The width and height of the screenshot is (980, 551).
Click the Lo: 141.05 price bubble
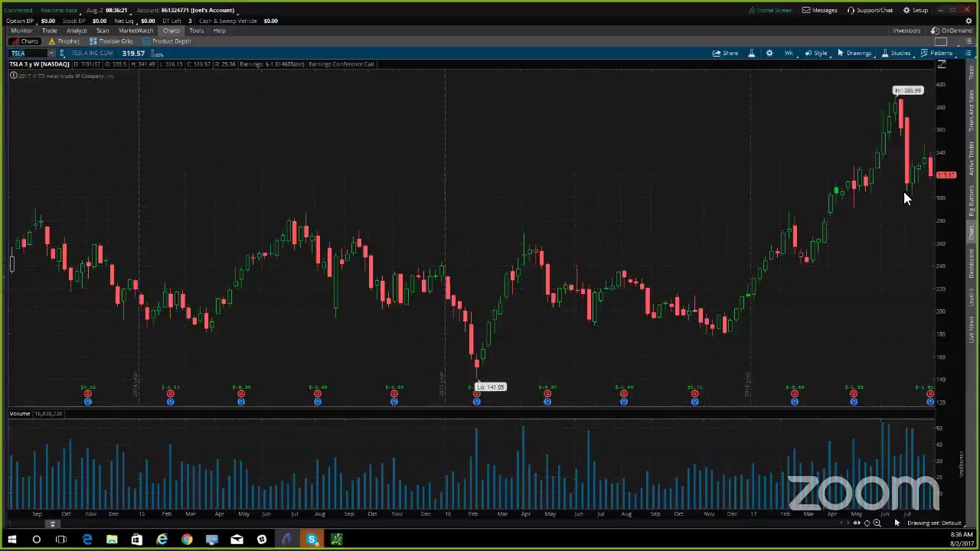tap(491, 387)
